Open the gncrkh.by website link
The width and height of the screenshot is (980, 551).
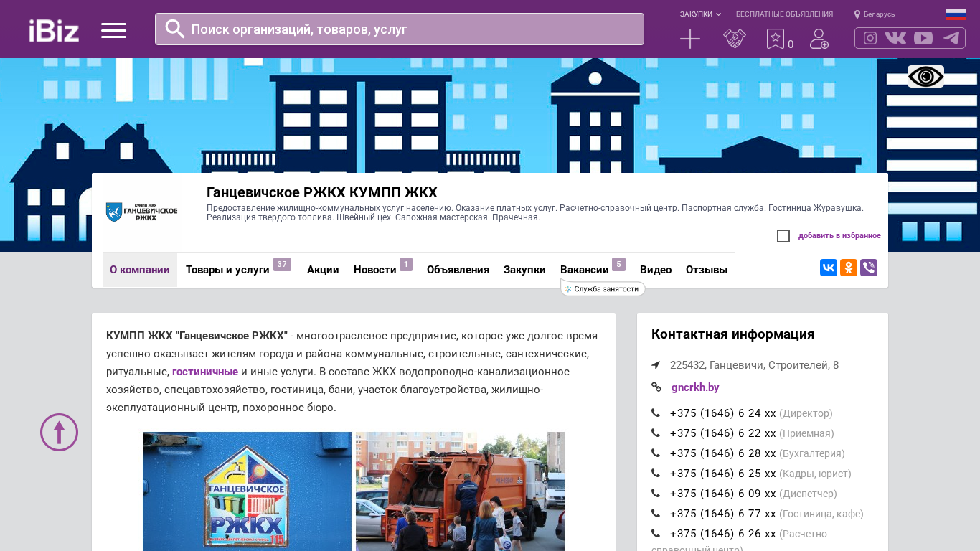[695, 387]
